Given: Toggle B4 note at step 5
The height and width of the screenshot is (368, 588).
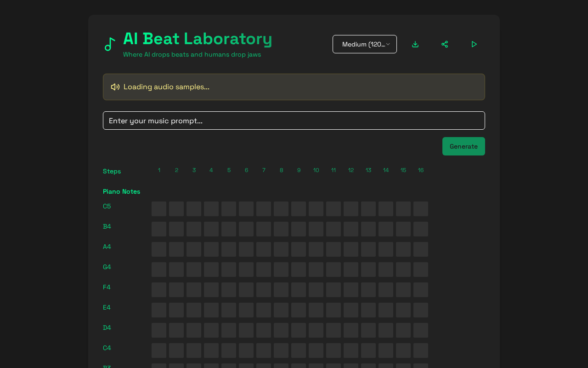Looking at the screenshot, I should pyautogui.click(x=229, y=229).
